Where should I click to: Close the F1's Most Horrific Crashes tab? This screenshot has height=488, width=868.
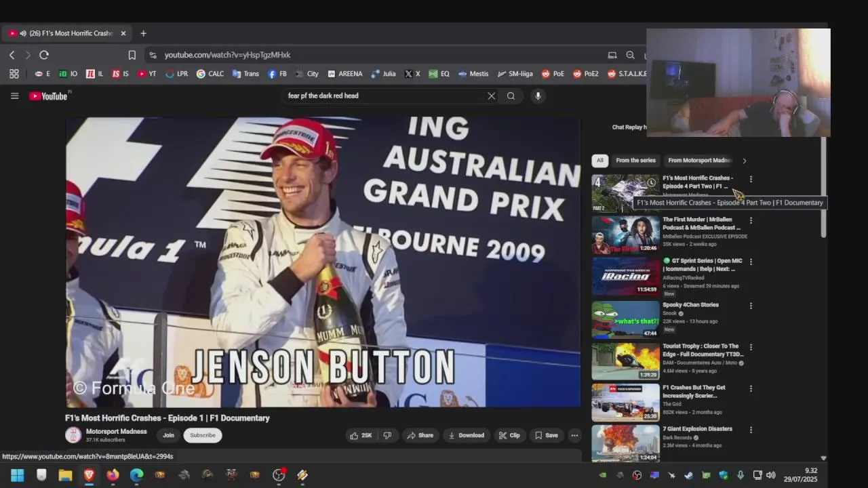[123, 33]
